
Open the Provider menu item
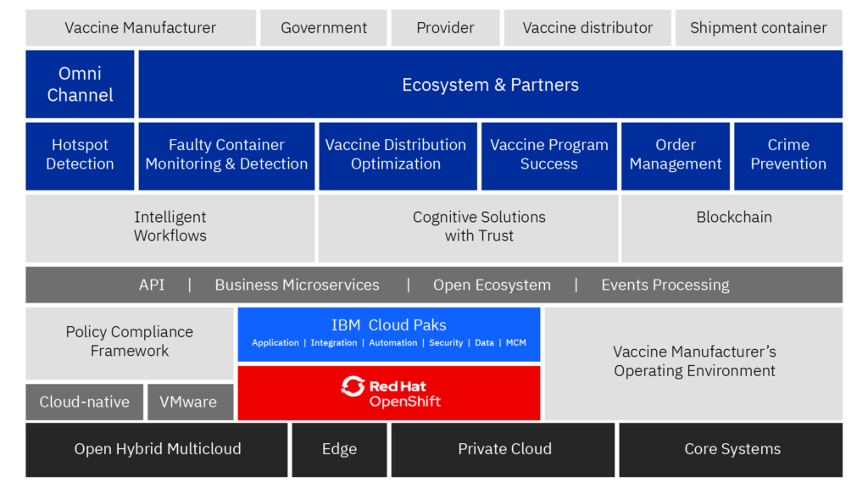point(445,27)
